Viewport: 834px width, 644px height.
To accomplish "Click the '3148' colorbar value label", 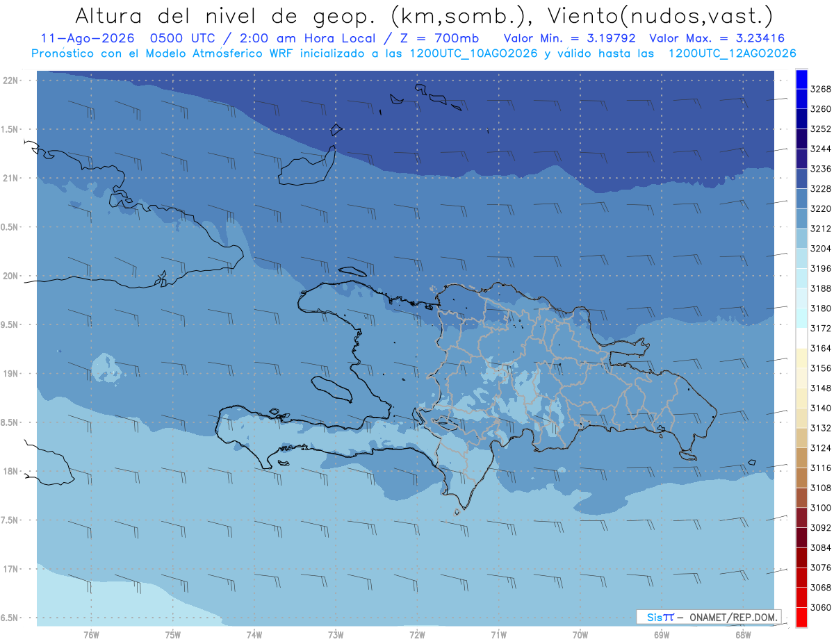I will pos(821,388).
